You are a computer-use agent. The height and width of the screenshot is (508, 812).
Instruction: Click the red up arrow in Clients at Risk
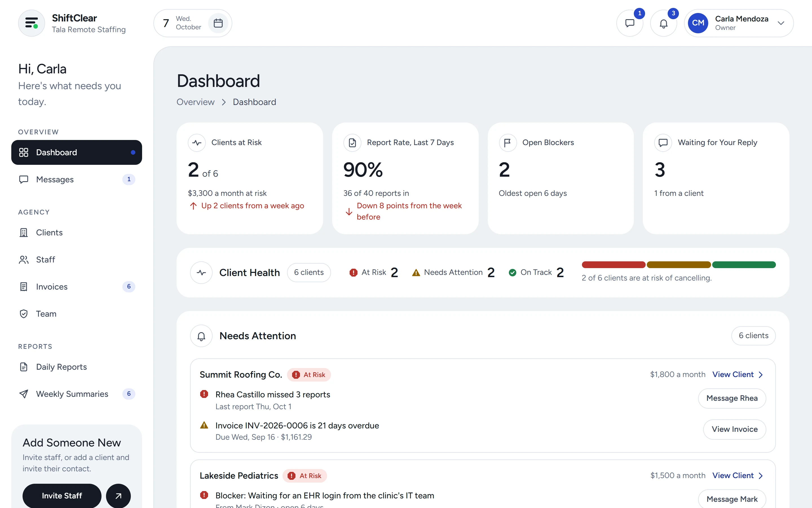[193, 206]
